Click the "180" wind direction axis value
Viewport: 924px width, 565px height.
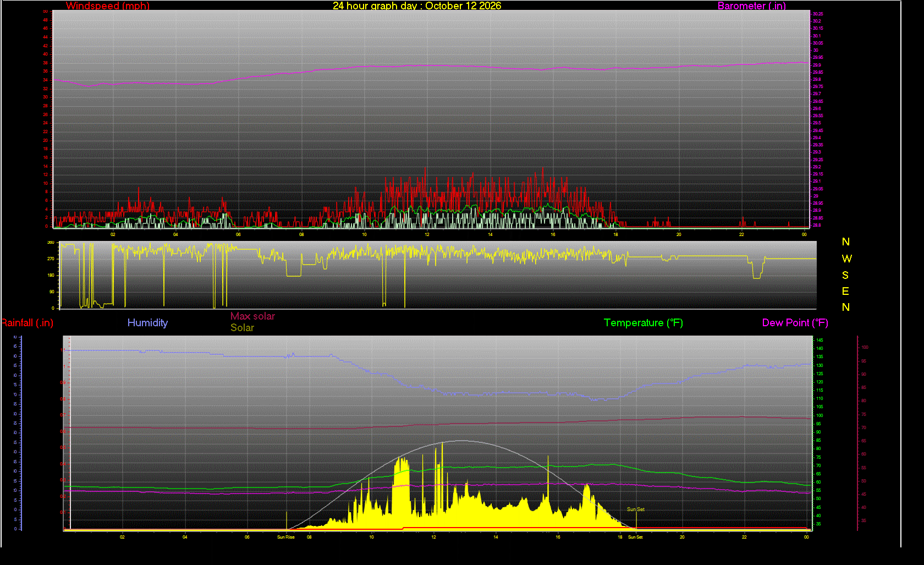coord(51,275)
